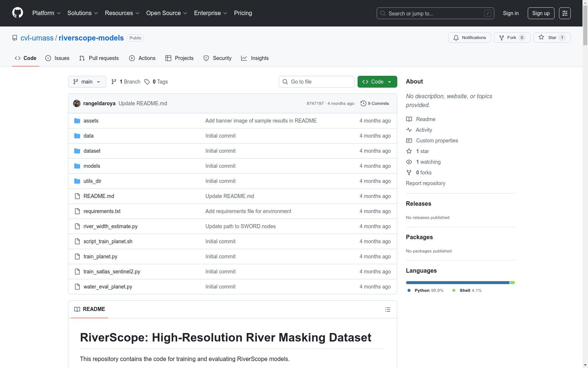Click the train_planet.py file icon

[x=77, y=256]
